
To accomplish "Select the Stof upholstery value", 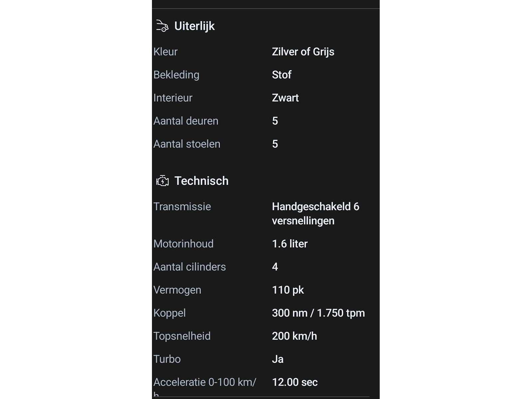I will point(281,75).
